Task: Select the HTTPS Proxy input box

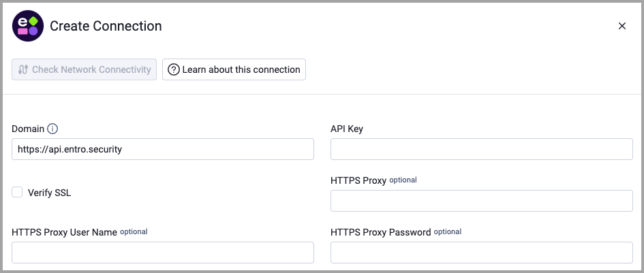Action: pyautogui.click(x=481, y=201)
